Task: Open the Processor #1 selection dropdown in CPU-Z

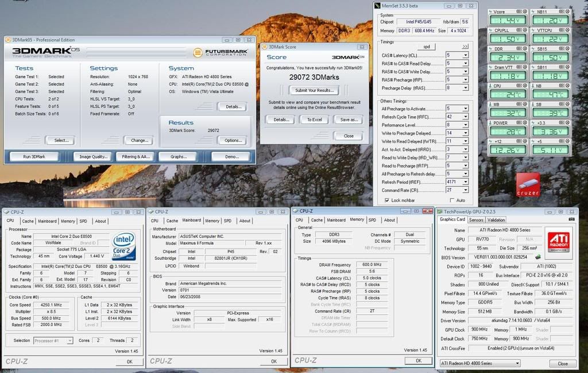Action: pyautogui.click(x=69, y=341)
